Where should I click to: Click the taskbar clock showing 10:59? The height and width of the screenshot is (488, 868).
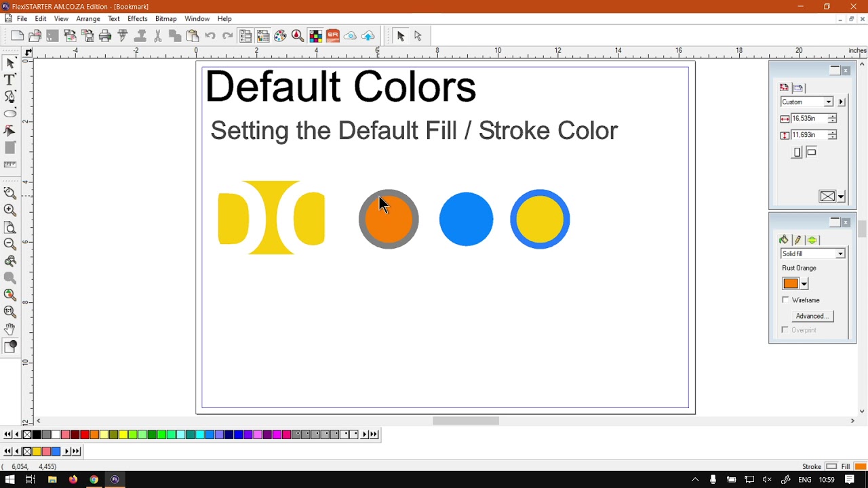827,479
